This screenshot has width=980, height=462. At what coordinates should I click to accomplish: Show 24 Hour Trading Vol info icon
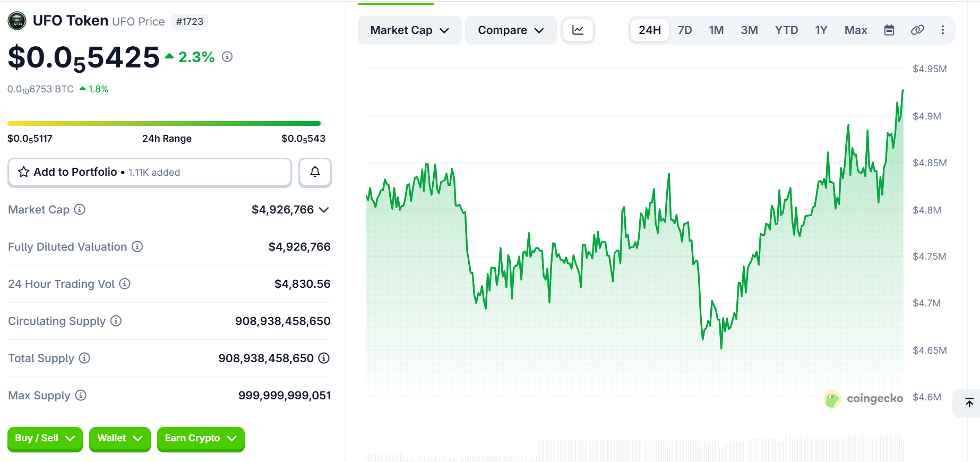[125, 284]
